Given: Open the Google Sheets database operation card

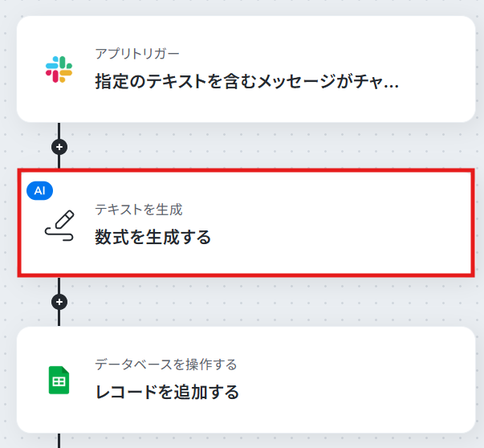Looking at the screenshot, I should click(246, 380).
